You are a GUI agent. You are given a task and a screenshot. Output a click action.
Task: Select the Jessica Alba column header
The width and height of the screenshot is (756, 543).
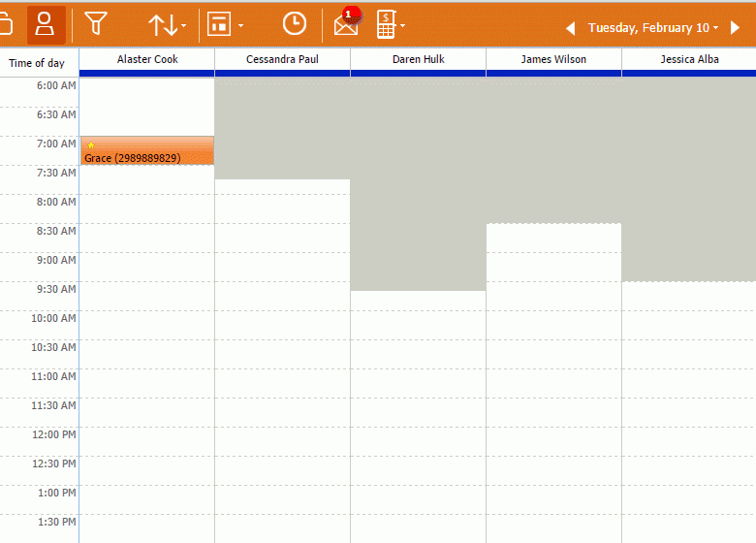[689, 59]
